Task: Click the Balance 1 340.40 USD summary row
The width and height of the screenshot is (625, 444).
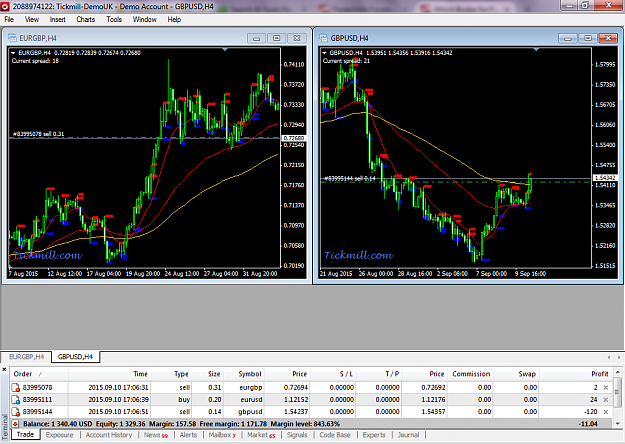Action: pos(311,424)
